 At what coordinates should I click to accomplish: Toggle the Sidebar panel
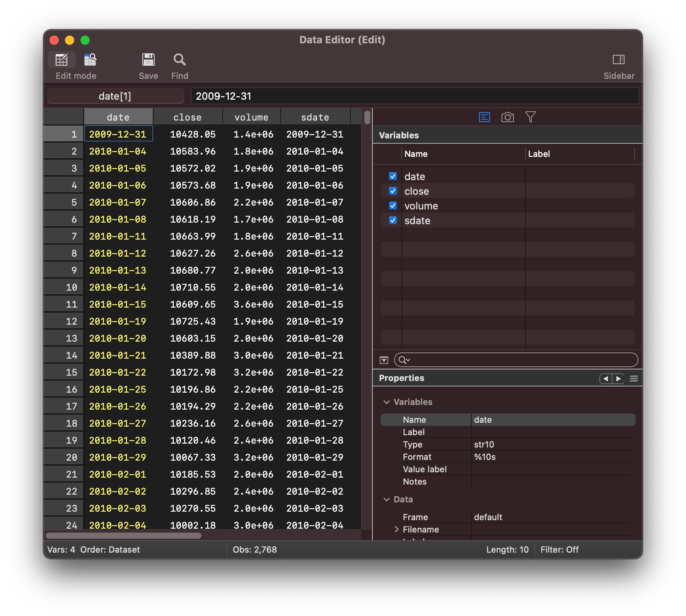[619, 60]
